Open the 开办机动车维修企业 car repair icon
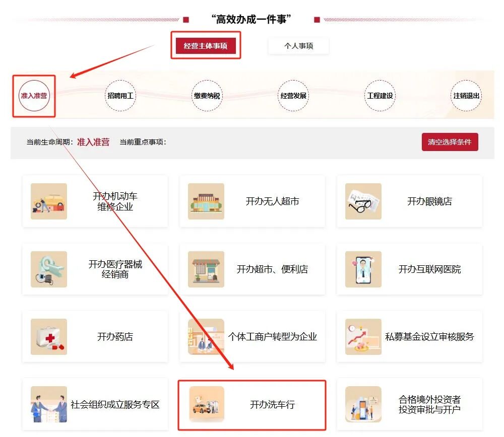The image size is (504, 437). 49,201
